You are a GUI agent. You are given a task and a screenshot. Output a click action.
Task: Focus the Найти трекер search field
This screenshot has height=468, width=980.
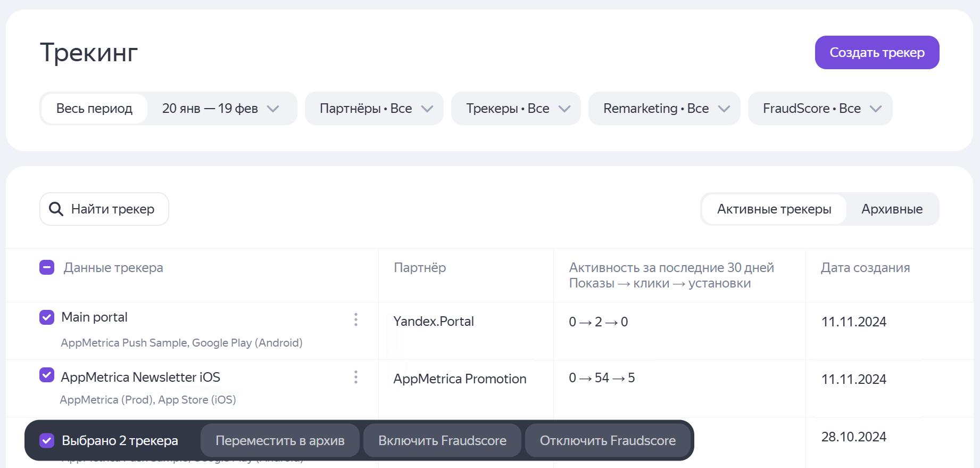tap(113, 209)
